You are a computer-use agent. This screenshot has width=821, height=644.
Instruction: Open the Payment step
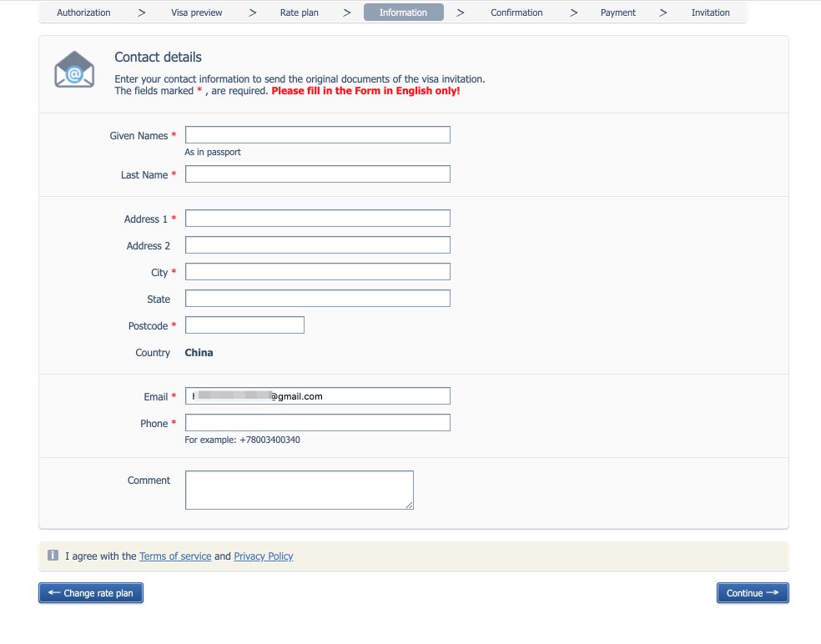pos(618,13)
